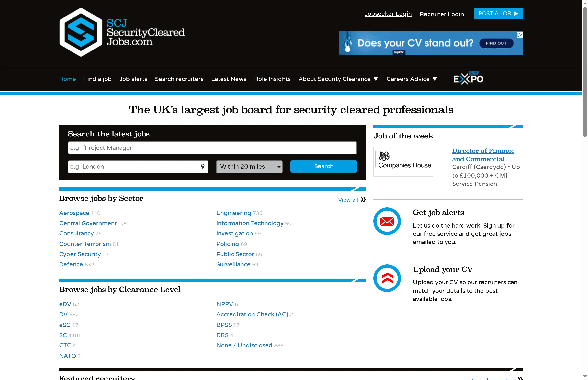Click the SCJ SecurityClearedJobs hexagon logo
The height and width of the screenshot is (380, 588).
pos(81,32)
